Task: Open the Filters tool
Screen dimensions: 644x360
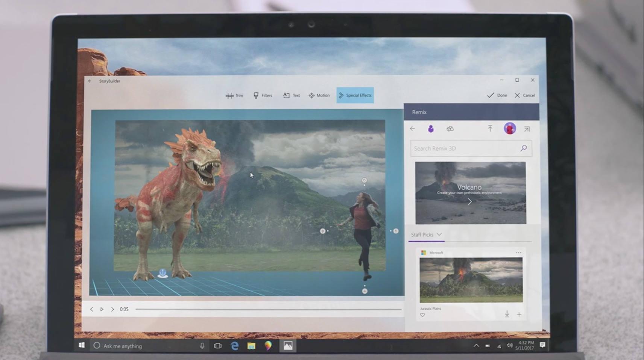Action: (x=263, y=95)
